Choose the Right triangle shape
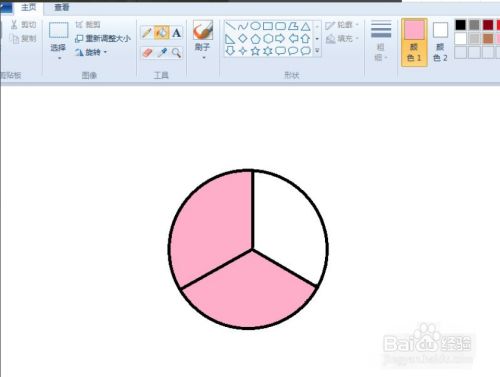 point(230,39)
